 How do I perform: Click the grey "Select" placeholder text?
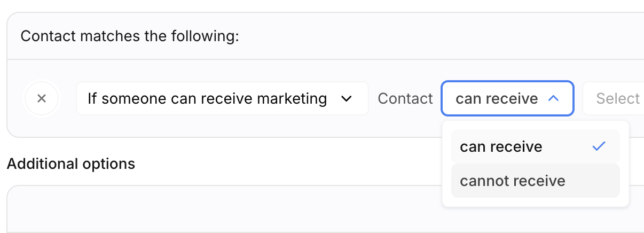tap(618, 98)
